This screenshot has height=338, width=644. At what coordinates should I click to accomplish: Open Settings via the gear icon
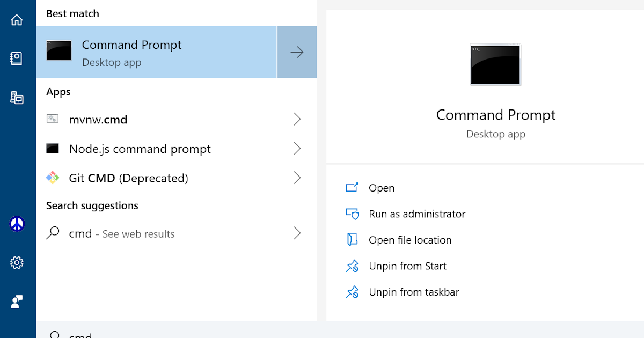pos(17,262)
